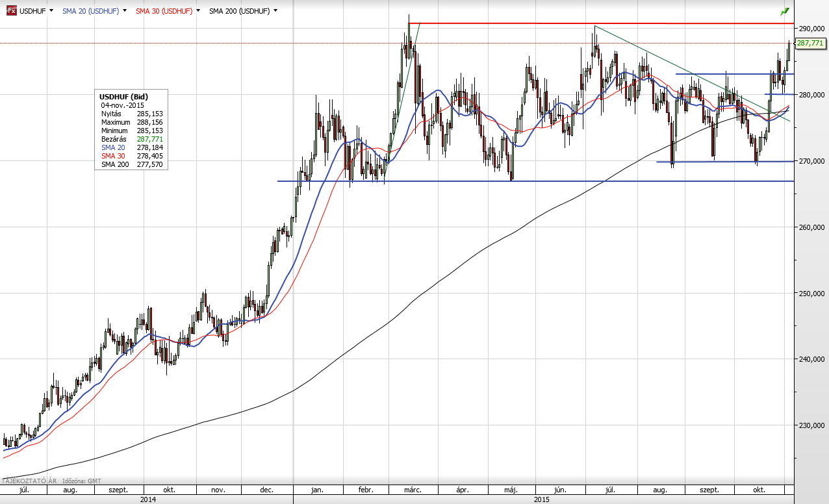
Task: Click the "febr." month on time axis
Action: 365,490
